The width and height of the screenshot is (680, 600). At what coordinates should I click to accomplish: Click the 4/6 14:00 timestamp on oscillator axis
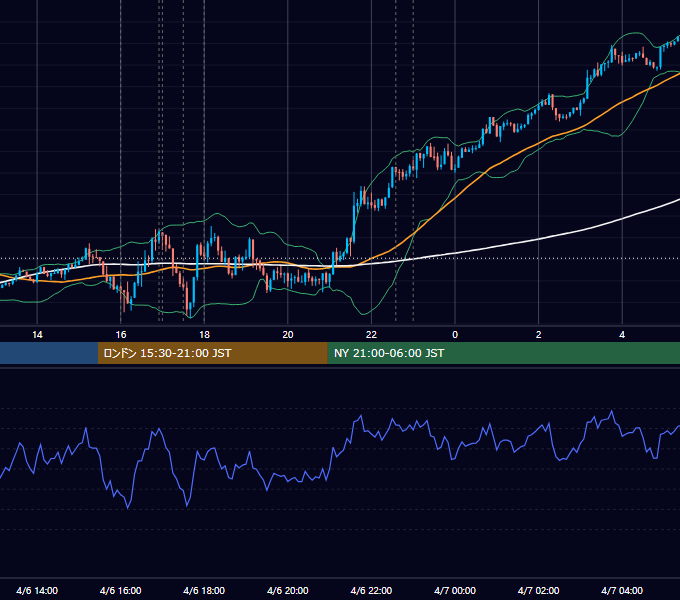point(37,590)
